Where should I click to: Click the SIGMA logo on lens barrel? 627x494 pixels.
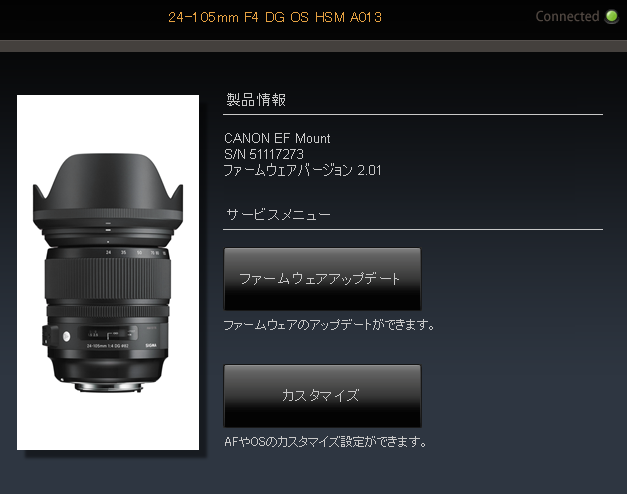coord(151,345)
